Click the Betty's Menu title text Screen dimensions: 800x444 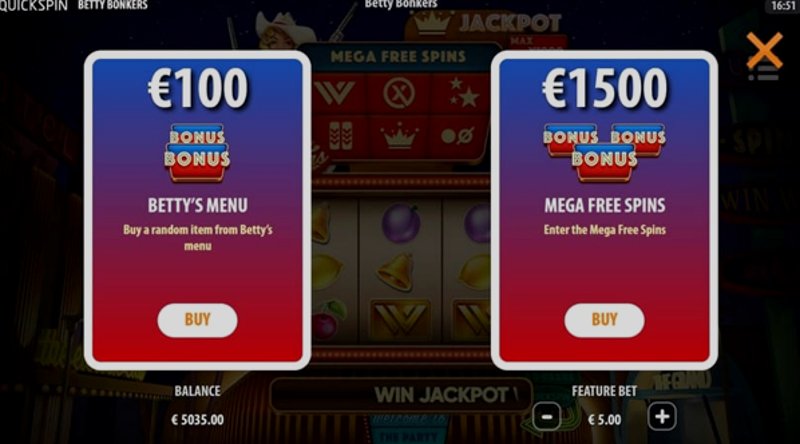[x=198, y=206]
